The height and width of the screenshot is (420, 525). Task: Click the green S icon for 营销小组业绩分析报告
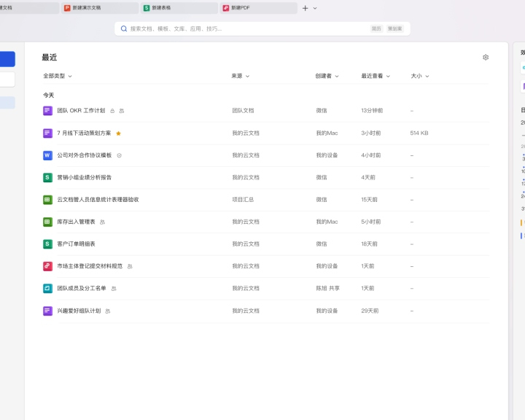(x=47, y=177)
